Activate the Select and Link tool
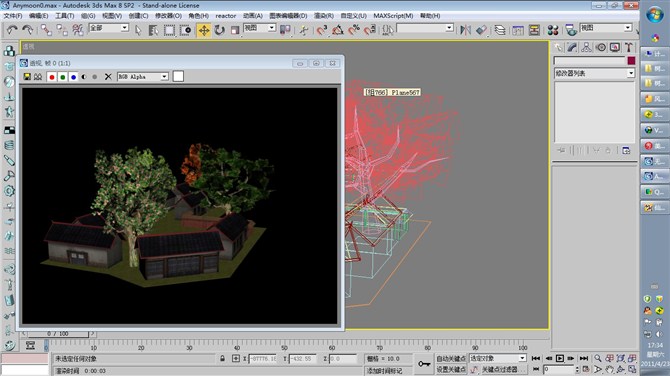Image resolution: width=670 pixels, height=376 pixels. [x=46, y=29]
